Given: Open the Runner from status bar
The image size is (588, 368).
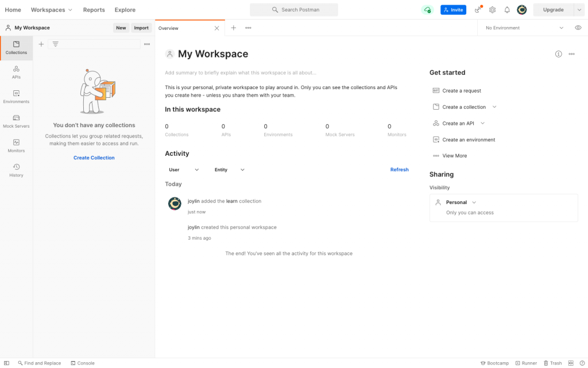Looking at the screenshot, I should tap(526, 363).
